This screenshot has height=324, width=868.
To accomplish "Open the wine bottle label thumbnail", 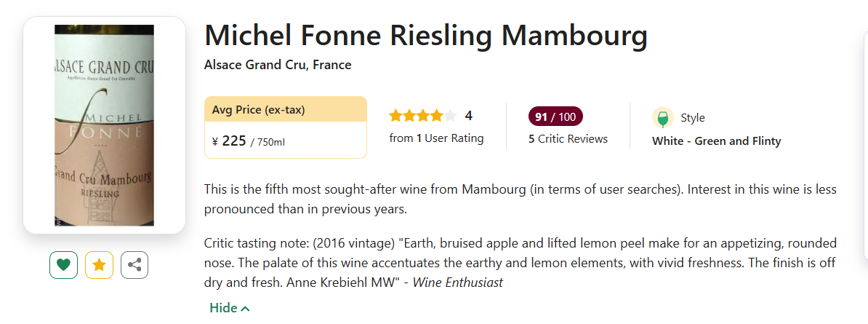I will 105,125.
